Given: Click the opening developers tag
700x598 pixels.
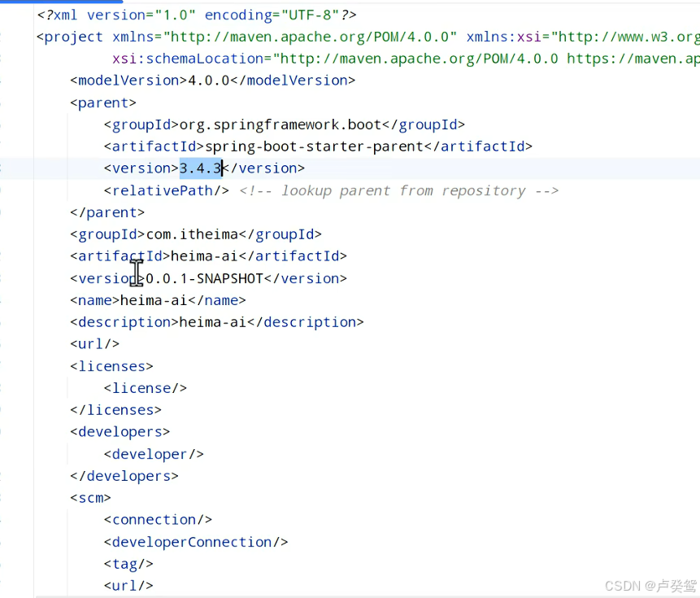Looking at the screenshot, I should [120, 432].
